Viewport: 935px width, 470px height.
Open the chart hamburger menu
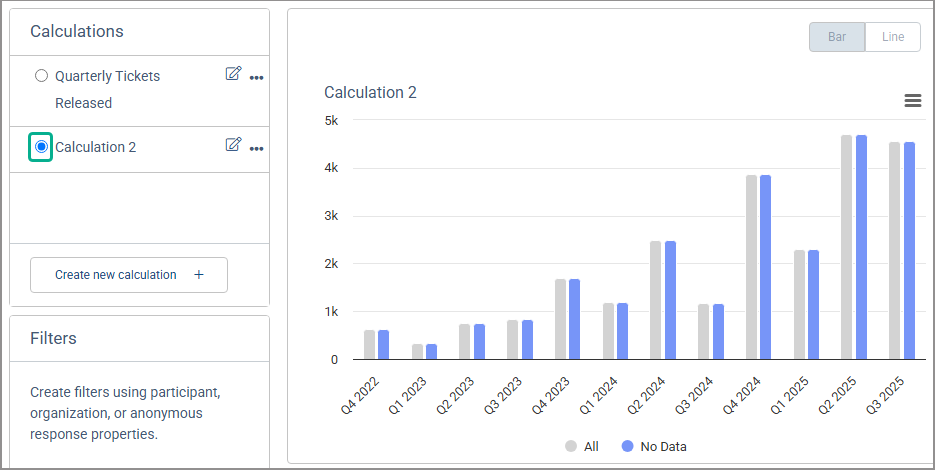[912, 100]
